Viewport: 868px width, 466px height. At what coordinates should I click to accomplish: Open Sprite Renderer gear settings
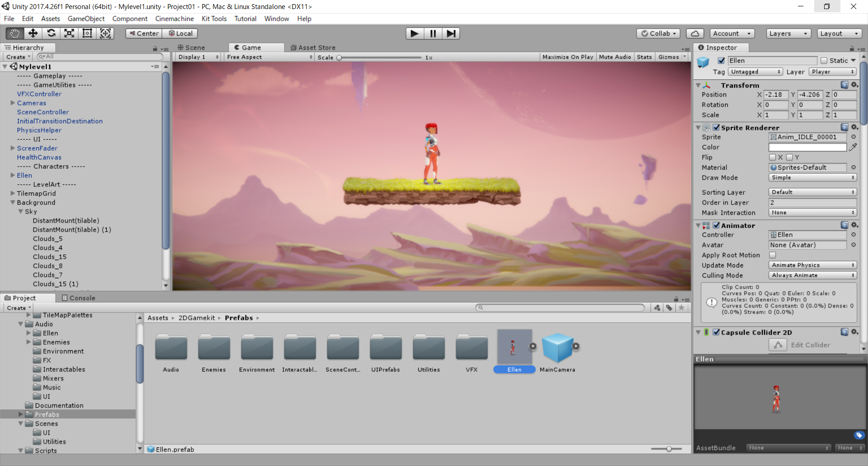[854, 128]
